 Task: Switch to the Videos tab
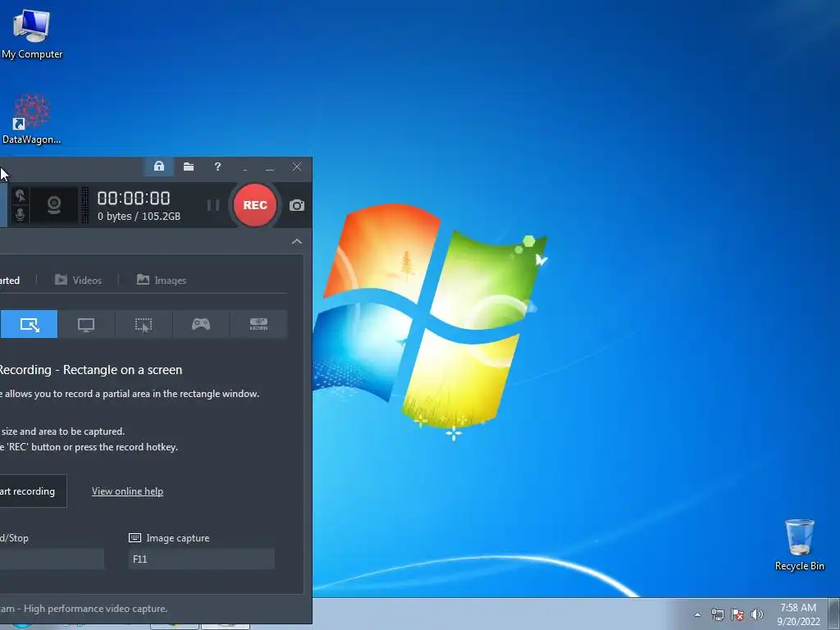pos(78,281)
